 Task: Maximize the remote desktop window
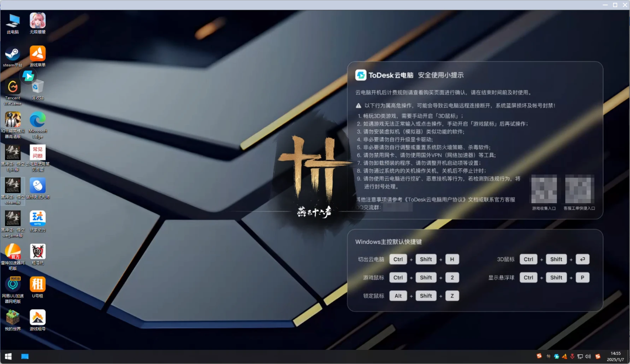[615, 5]
